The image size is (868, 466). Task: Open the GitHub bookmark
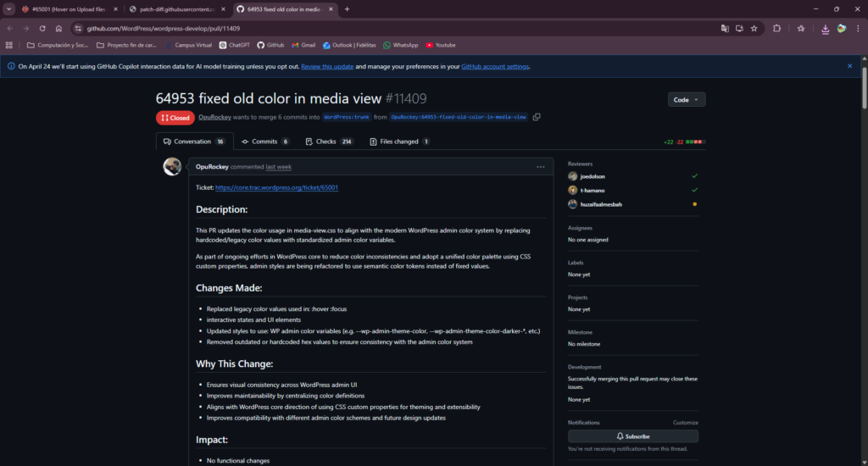click(x=270, y=46)
